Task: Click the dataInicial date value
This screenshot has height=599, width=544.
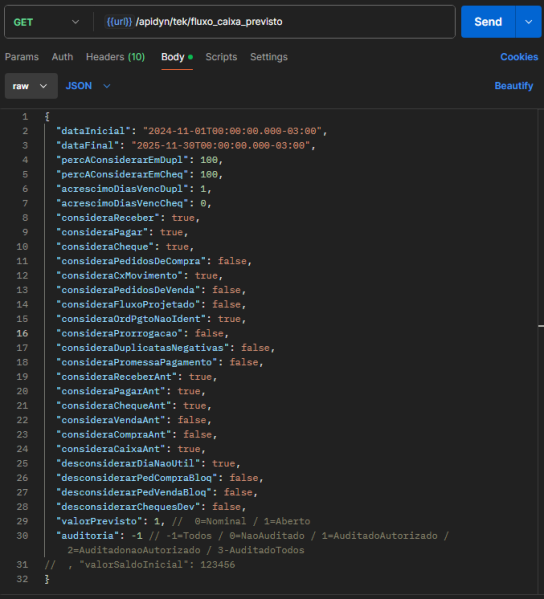Action: coord(233,131)
